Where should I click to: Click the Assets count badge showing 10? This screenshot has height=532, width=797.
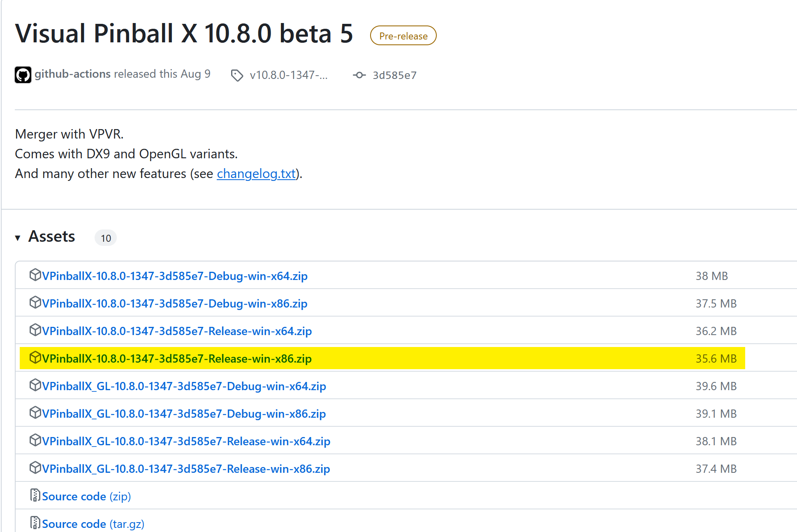[105, 238]
